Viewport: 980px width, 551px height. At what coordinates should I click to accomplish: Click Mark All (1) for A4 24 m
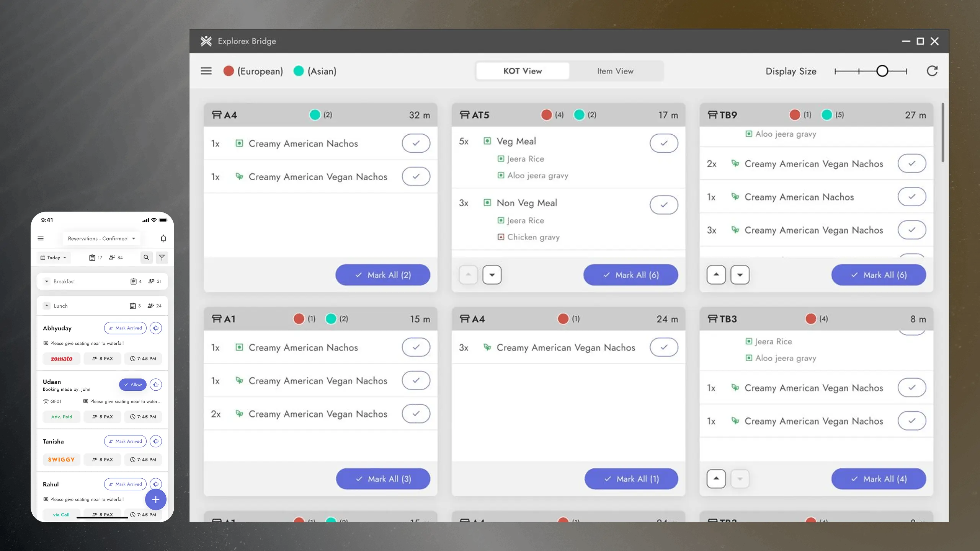[x=631, y=479]
